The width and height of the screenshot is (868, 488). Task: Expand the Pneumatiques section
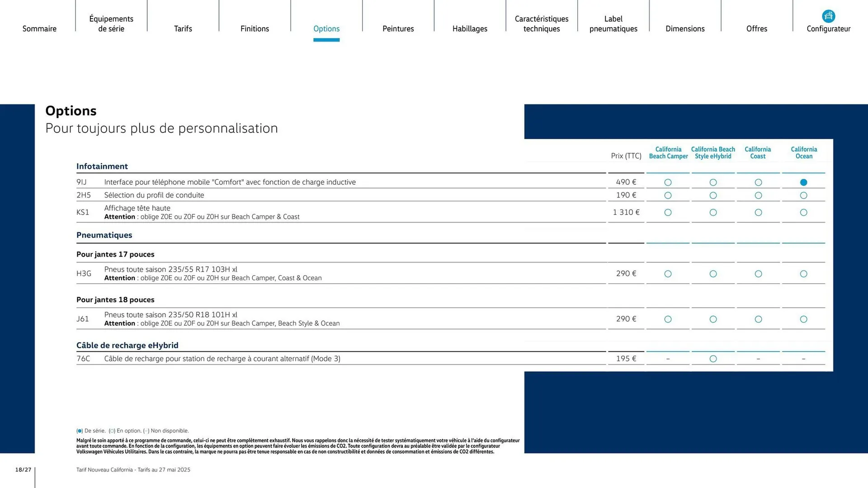pyautogui.click(x=104, y=235)
